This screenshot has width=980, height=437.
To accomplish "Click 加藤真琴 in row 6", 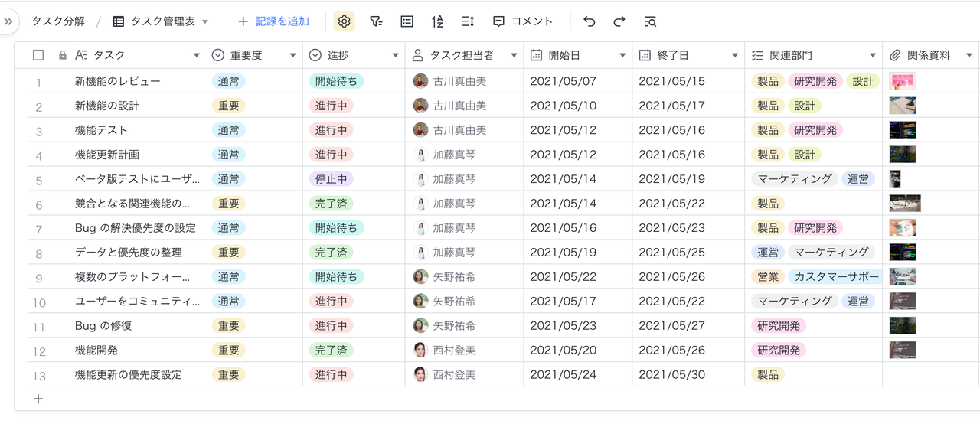I will (x=454, y=204).
